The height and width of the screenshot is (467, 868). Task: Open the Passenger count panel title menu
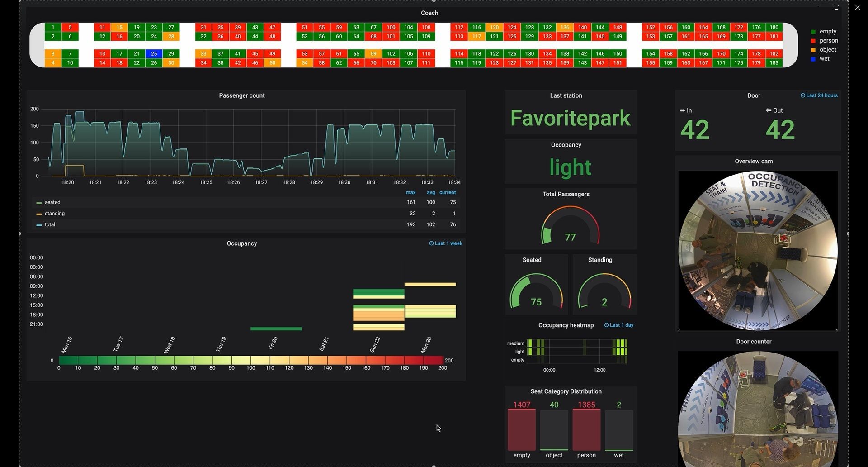click(242, 95)
